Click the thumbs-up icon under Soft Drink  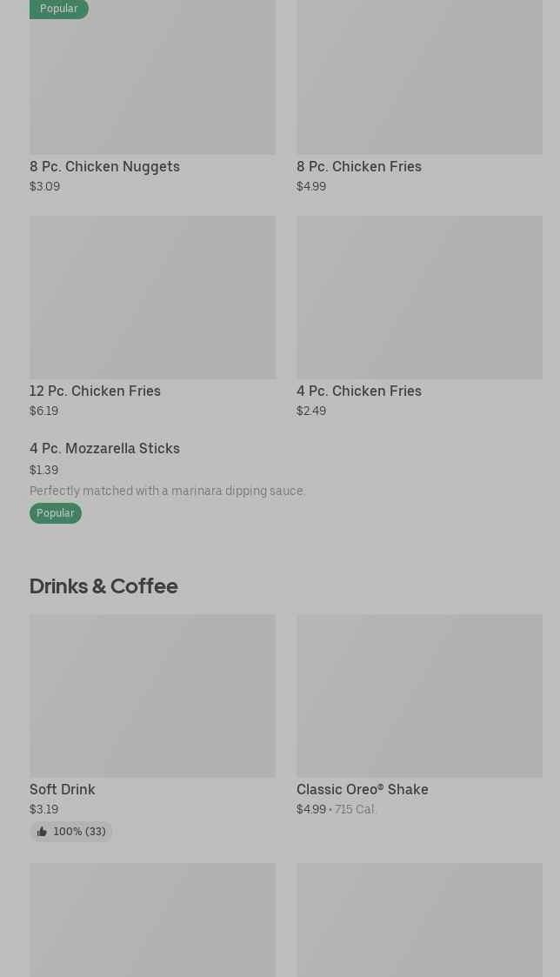coord(42,832)
